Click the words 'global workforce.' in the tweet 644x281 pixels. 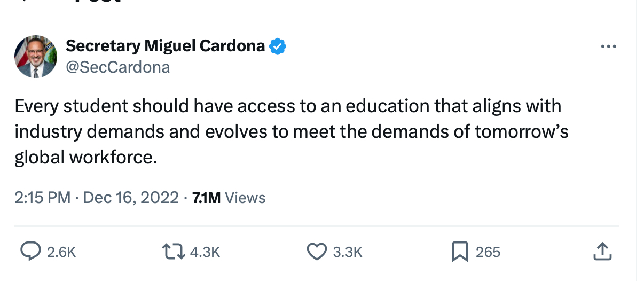86,157
